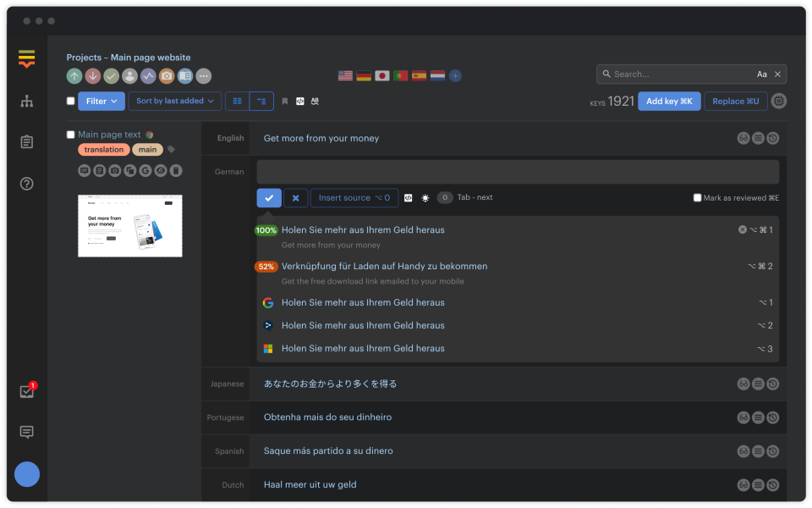
Task: Select the 100% translation memory suggestion
Action: [x=516, y=237]
